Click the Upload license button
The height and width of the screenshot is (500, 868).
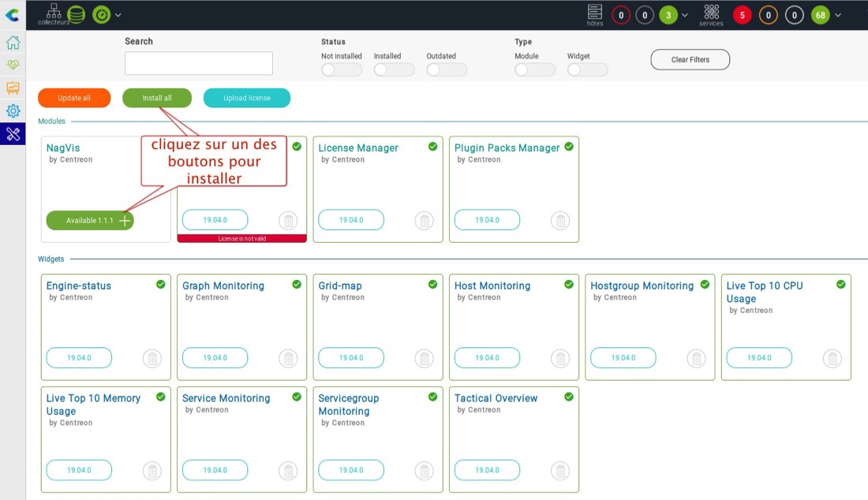coord(247,98)
